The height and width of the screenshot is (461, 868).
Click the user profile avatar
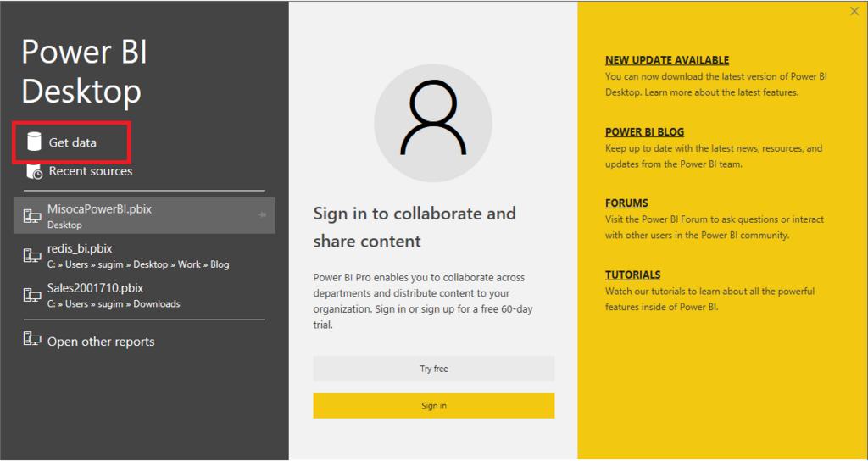pyautogui.click(x=433, y=122)
